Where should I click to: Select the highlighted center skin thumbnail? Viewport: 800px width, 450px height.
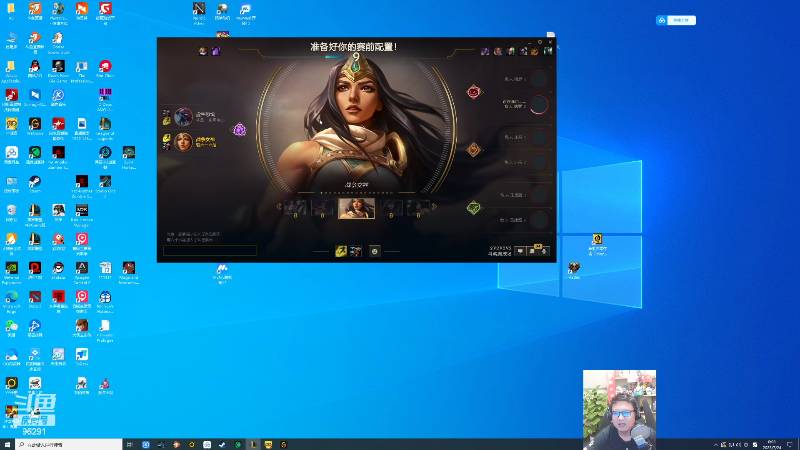[x=356, y=208]
